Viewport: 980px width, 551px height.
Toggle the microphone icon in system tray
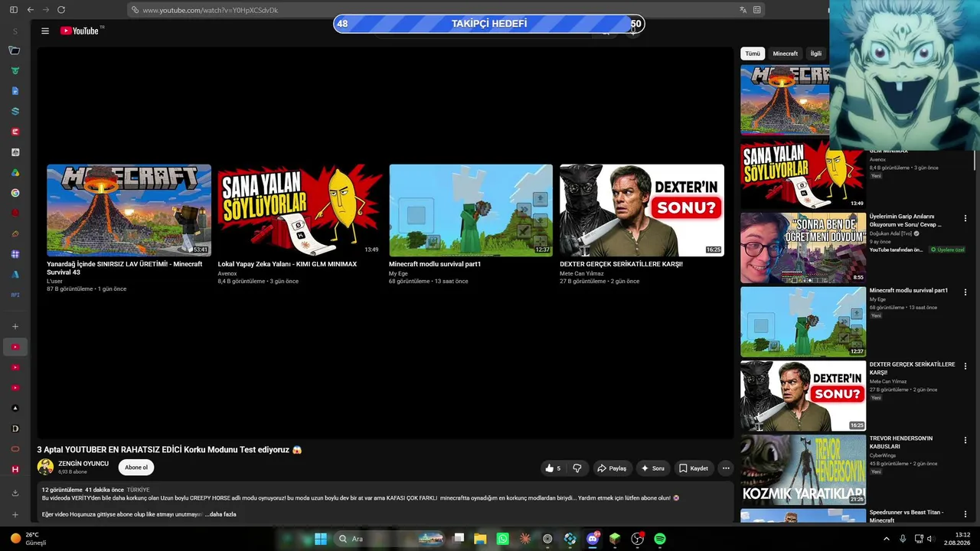[x=903, y=539]
